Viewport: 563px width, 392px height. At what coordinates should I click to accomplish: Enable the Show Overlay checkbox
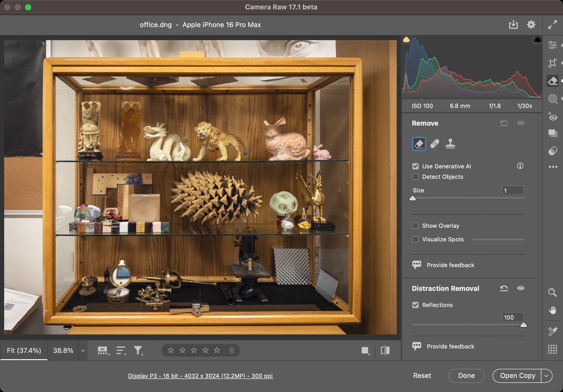415,226
